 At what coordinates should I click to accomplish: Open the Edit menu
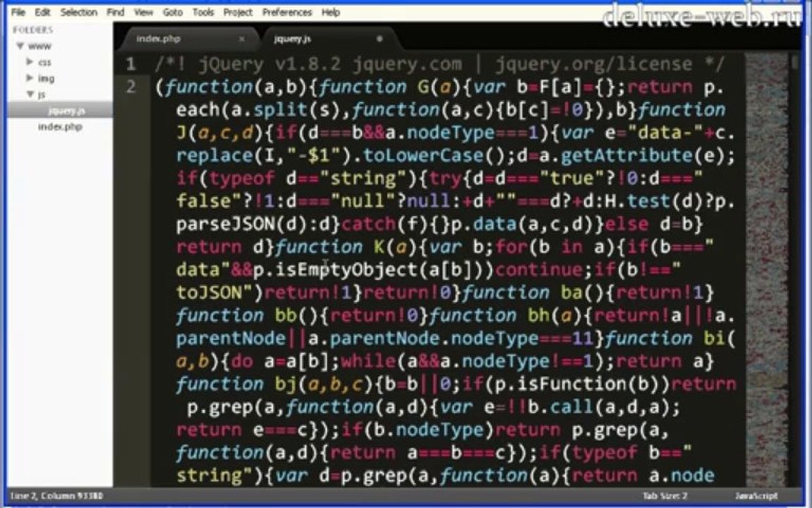point(42,12)
